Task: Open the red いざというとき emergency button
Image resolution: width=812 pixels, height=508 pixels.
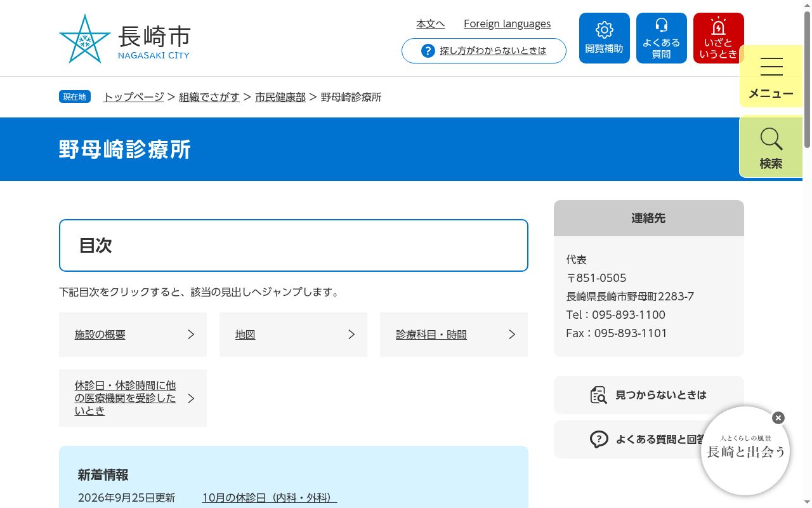Action: pos(718,38)
